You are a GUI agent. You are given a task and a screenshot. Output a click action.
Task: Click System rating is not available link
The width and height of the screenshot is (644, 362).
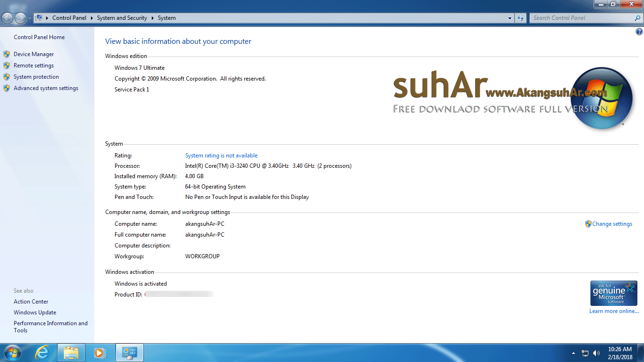221,156
